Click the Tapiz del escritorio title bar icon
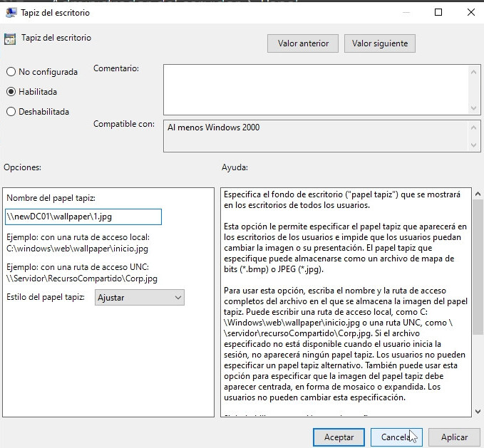 (x=10, y=12)
